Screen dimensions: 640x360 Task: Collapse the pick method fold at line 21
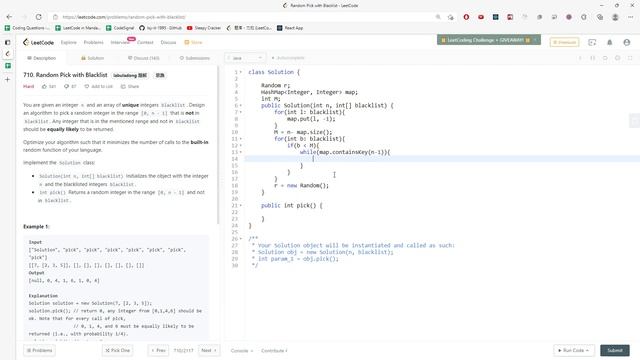point(241,205)
